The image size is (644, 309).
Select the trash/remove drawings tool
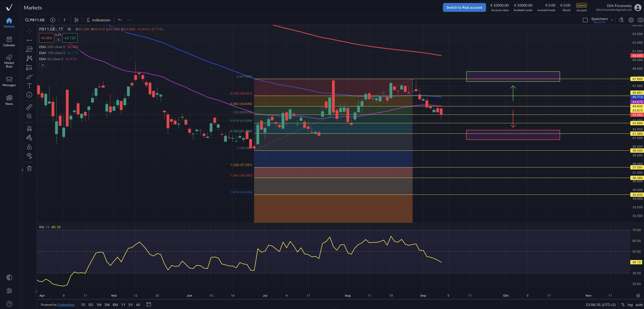coord(29,169)
